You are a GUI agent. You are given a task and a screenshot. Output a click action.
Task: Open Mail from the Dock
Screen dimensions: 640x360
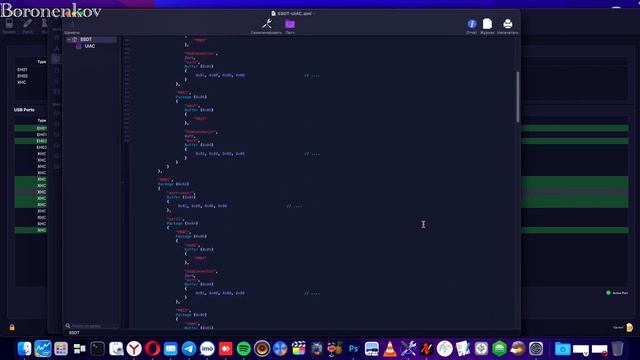click(171, 349)
